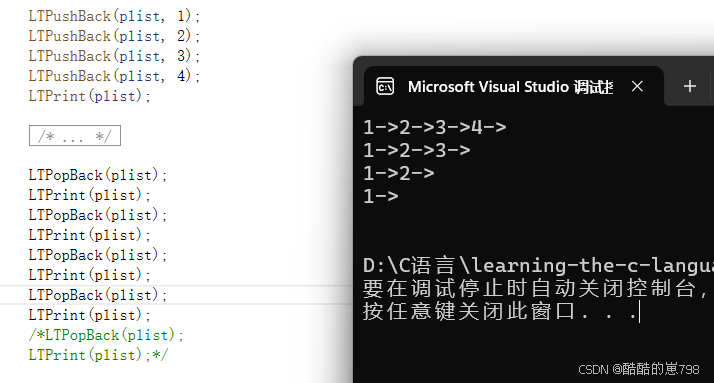Image resolution: width=714 pixels, height=383 pixels.
Task: Click the code line LTPushBack(plist, 3);
Action: [114, 56]
